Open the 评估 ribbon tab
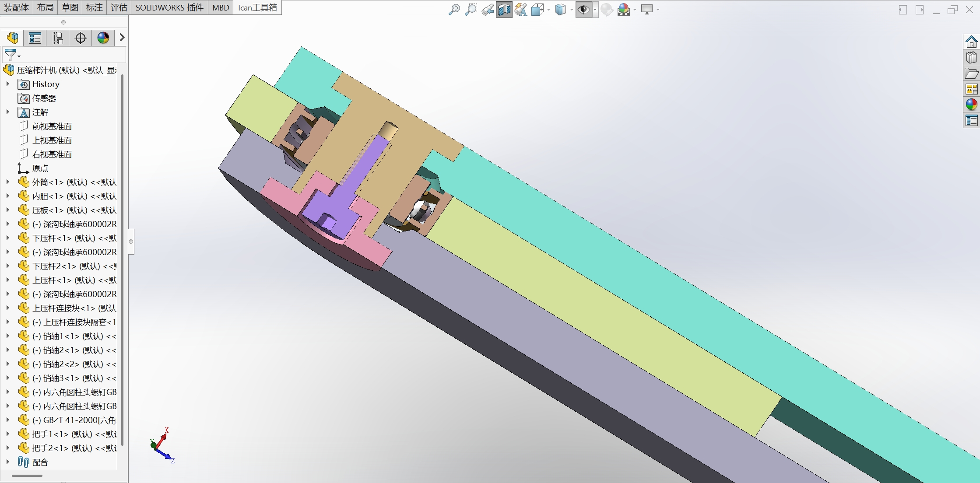980x483 pixels. click(119, 7)
